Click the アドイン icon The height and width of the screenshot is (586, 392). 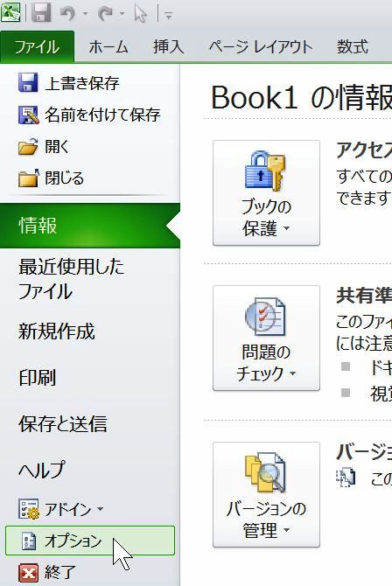click(28, 509)
